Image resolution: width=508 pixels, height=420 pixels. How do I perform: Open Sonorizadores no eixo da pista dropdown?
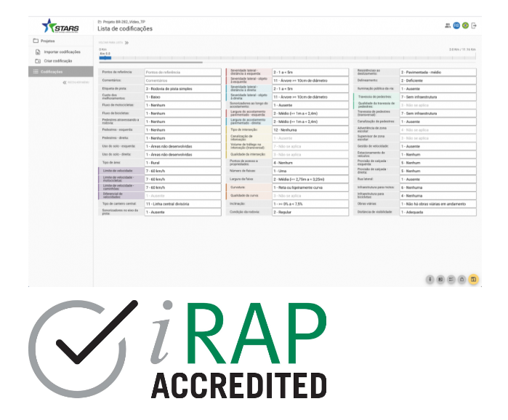pyautogui.click(x=182, y=212)
